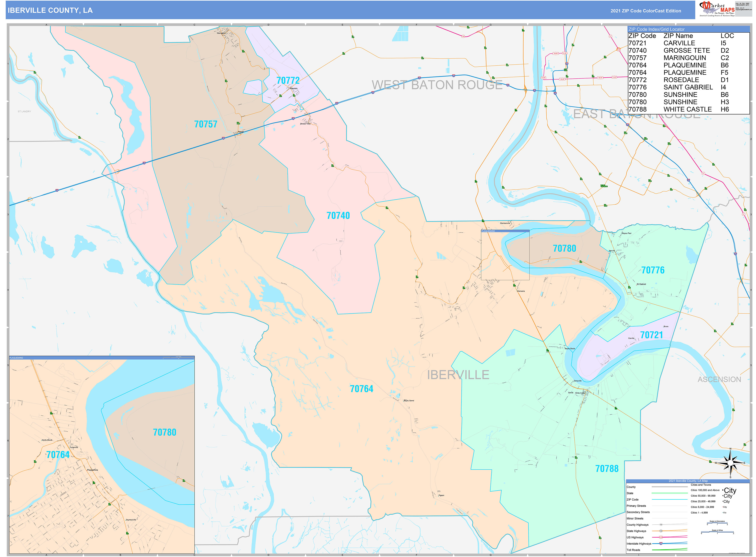Click legend title '2021 Iberville County, LA Map'

tap(688, 481)
